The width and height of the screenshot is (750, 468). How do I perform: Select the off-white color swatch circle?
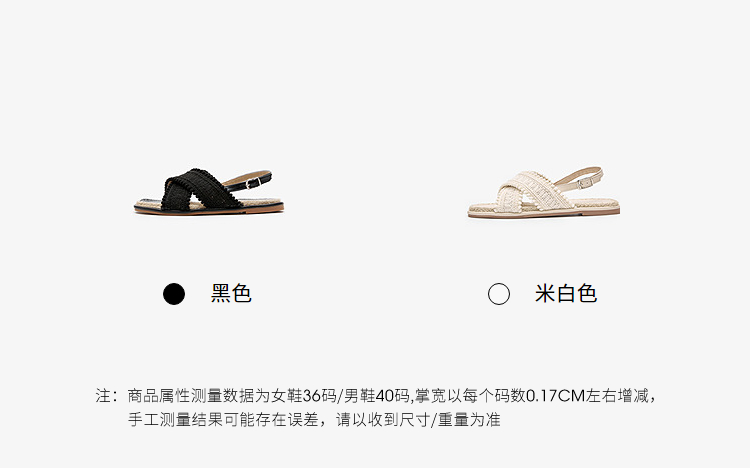click(x=498, y=294)
